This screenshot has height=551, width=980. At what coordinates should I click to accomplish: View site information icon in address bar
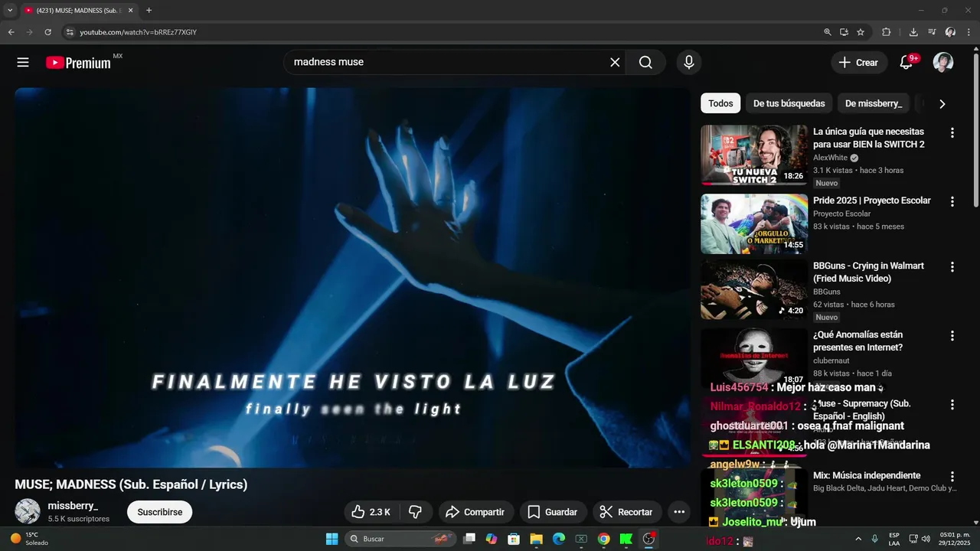pyautogui.click(x=69, y=32)
